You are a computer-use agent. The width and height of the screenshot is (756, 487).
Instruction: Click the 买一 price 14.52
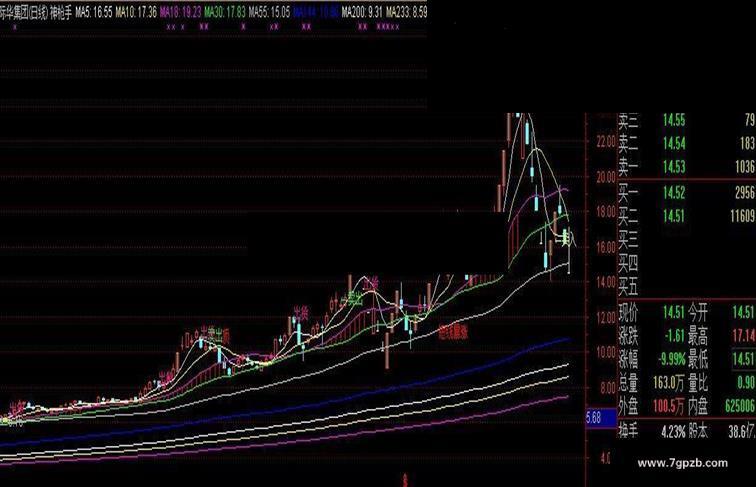click(674, 192)
